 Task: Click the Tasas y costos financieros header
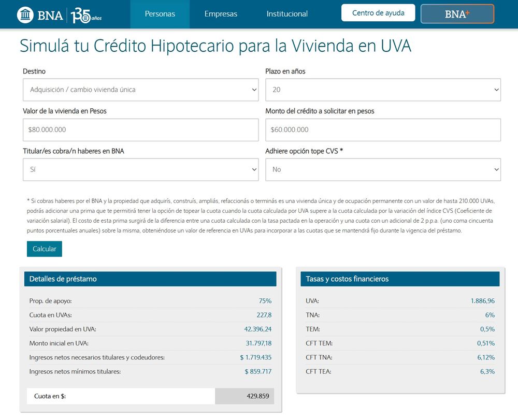tap(400, 279)
